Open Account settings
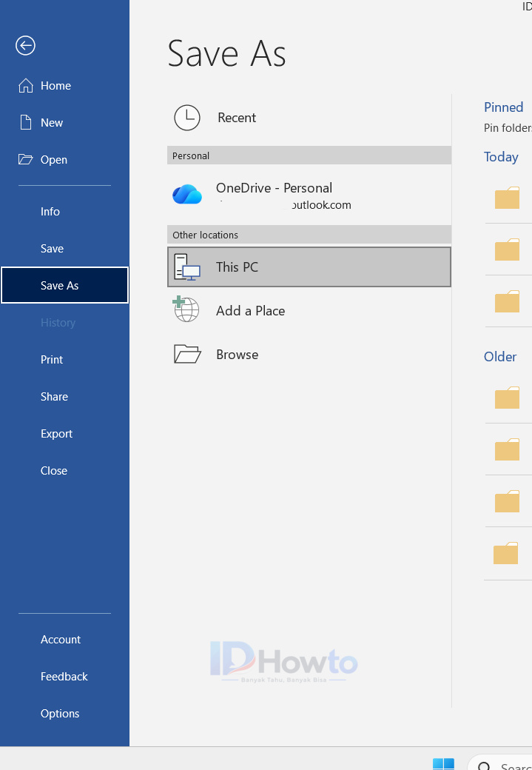 tap(61, 640)
